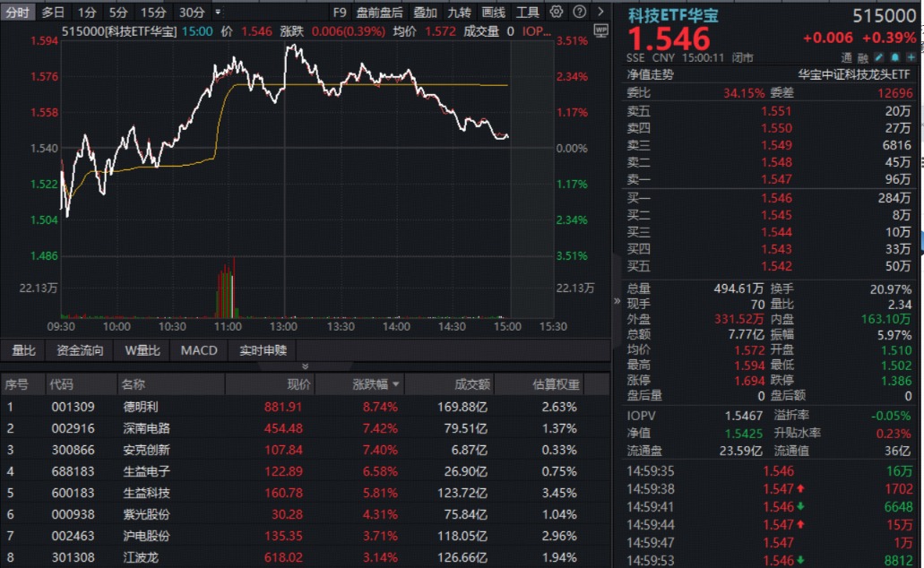Sort by 涨跌幅 column dropdown arrow
The height and width of the screenshot is (568, 924).
pyautogui.click(x=395, y=384)
